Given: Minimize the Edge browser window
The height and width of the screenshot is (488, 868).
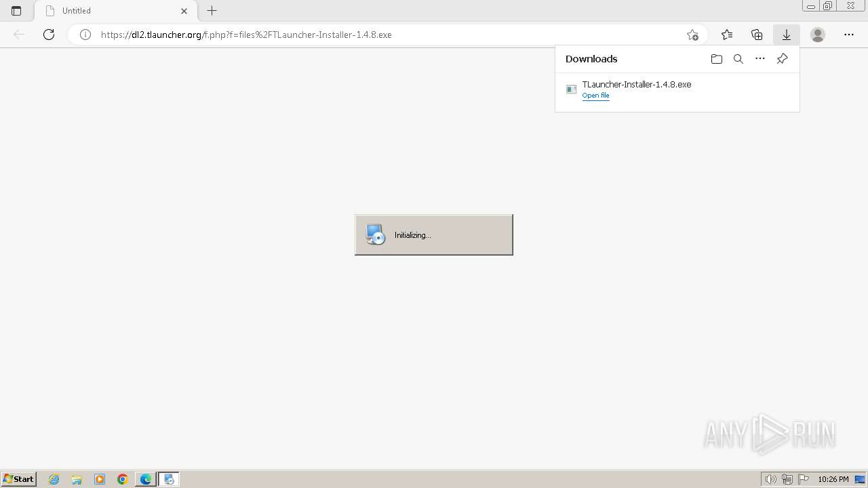Looking at the screenshot, I should pyautogui.click(x=810, y=6).
